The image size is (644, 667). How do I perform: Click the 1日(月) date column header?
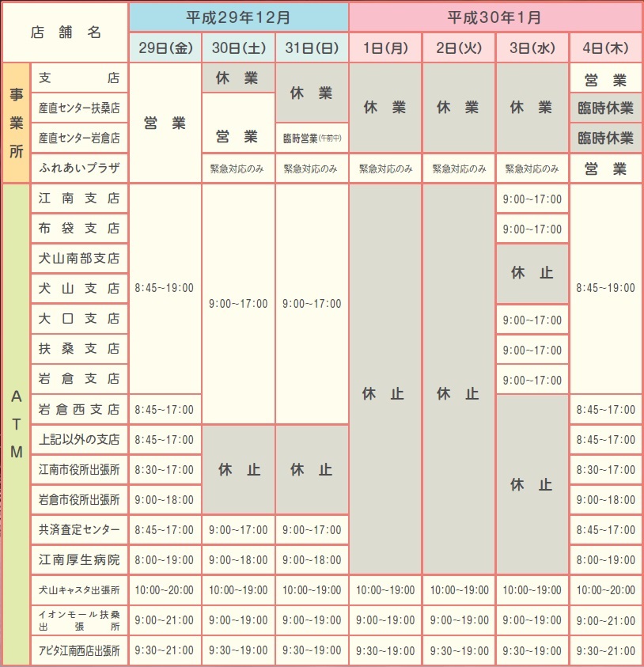(385, 47)
